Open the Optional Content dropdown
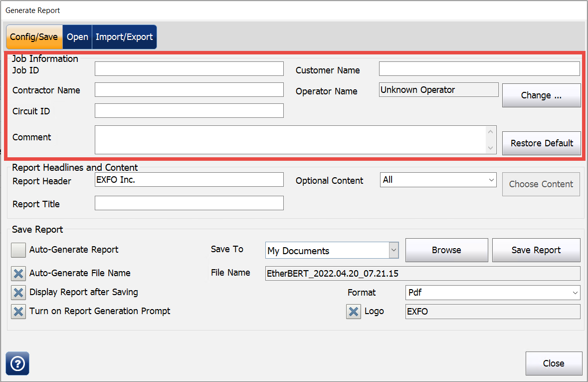Screen dimensions: 588x382 [x=438, y=180]
